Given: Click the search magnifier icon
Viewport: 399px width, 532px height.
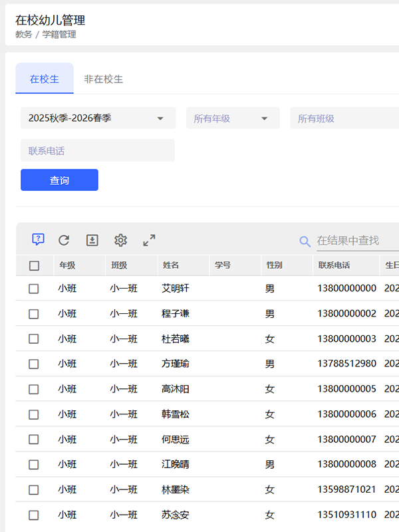Looking at the screenshot, I should click(x=305, y=241).
